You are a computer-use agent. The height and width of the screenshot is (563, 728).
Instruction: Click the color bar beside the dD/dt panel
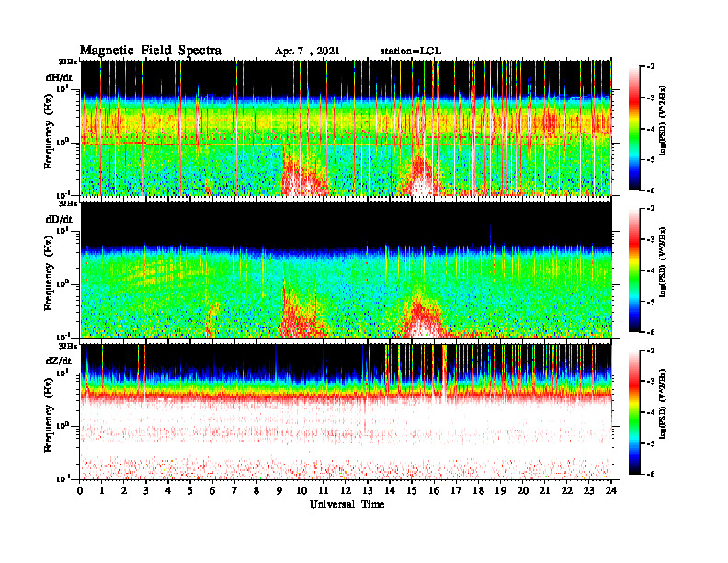pos(634,270)
